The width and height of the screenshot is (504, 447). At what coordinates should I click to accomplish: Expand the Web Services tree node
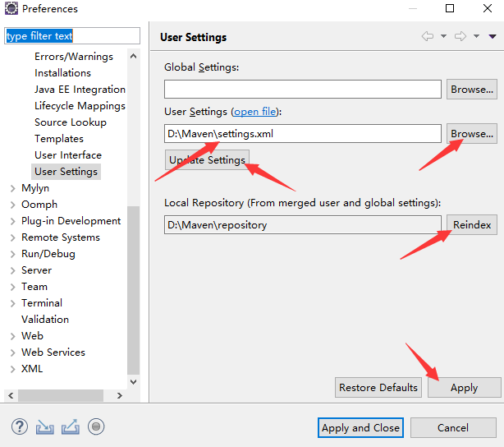click(x=12, y=353)
